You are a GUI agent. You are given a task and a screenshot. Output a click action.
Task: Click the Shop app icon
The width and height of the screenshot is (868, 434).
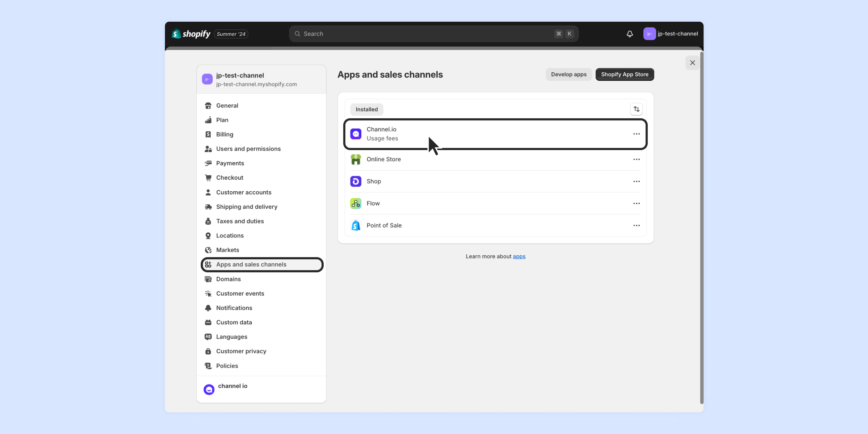[x=356, y=182]
